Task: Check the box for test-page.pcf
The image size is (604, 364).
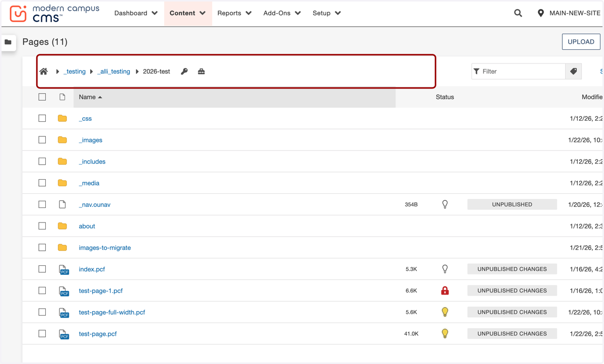Action: (42, 333)
